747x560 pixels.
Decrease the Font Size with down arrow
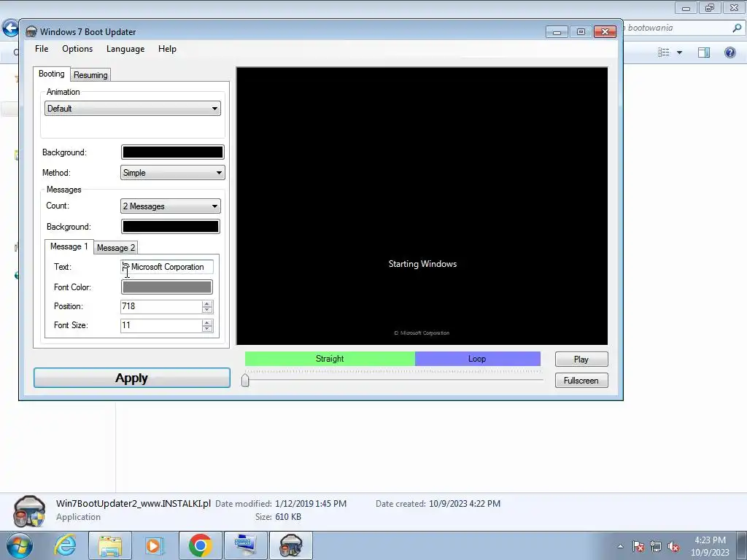tap(206, 329)
